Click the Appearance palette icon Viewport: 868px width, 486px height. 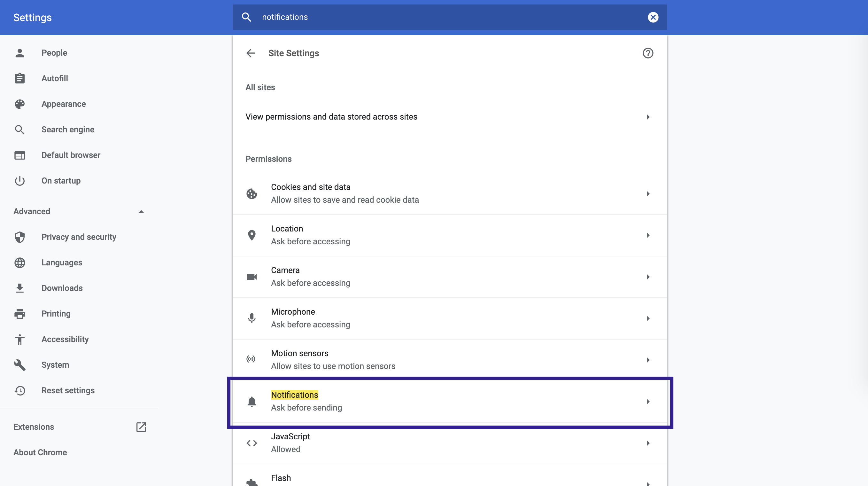19,104
